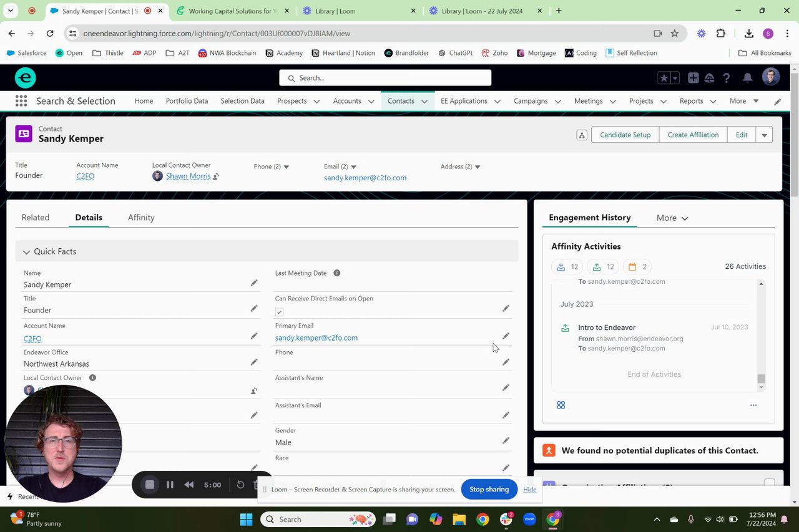Viewport: 799px width, 532px height.
Task: Restart the Loom recording
Action: [240, 485]
